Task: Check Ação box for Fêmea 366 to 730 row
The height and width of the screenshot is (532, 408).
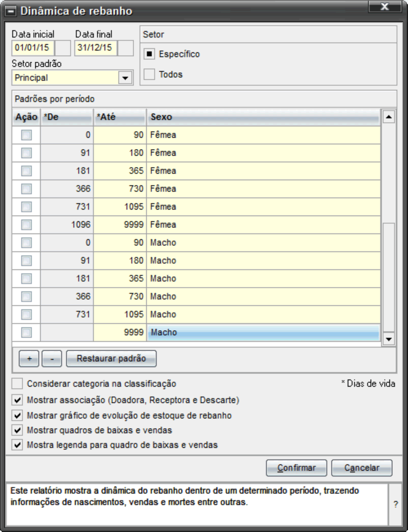Action: 27,189
